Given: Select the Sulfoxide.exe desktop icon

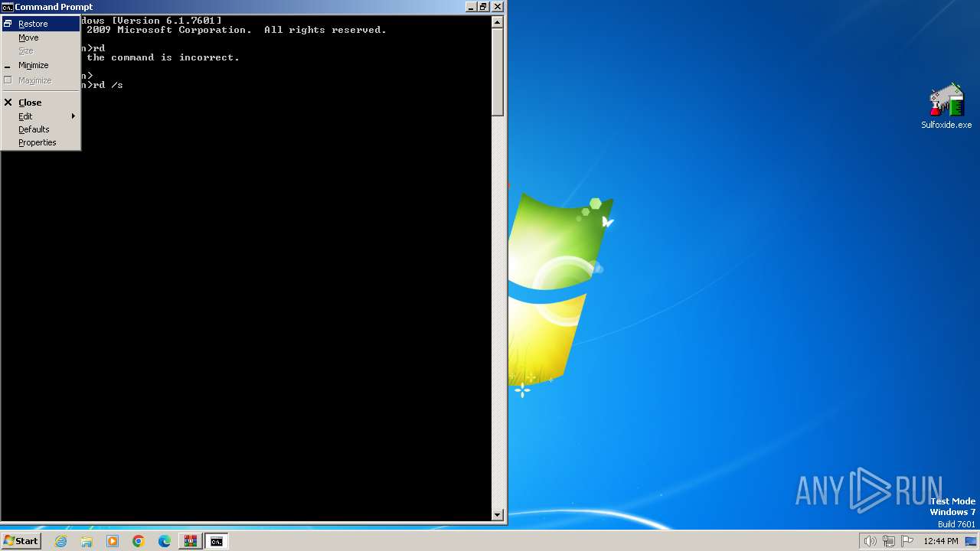Looking at the screenshot, I should [946, 106].
